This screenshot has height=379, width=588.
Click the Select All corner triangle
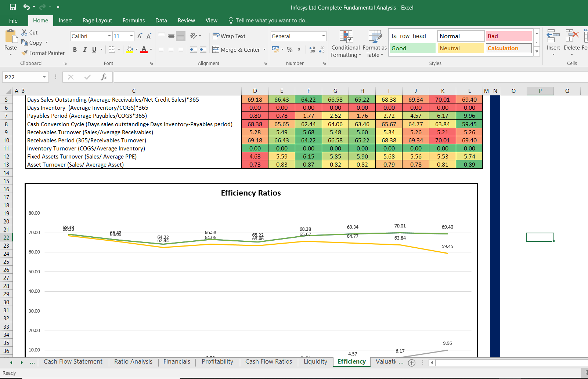point(9,91)
